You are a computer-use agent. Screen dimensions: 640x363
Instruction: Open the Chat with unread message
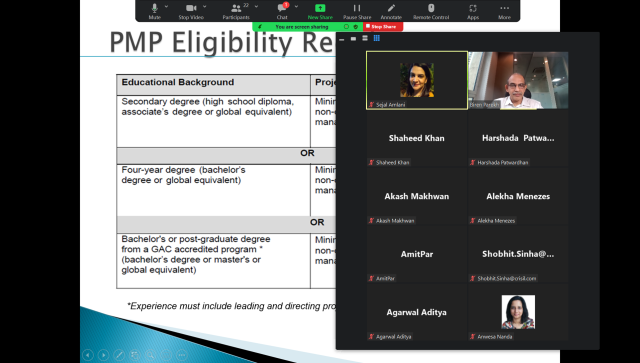(x=282, y=11)
